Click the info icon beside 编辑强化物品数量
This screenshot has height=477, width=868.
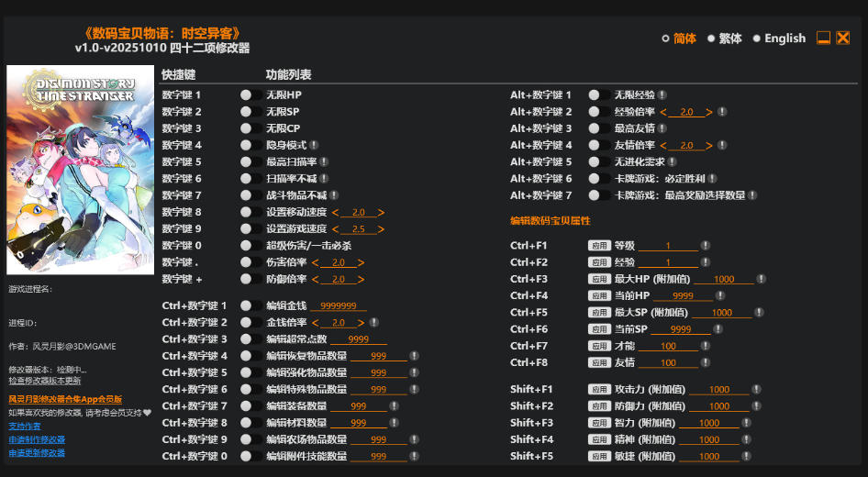pos(414,372)
